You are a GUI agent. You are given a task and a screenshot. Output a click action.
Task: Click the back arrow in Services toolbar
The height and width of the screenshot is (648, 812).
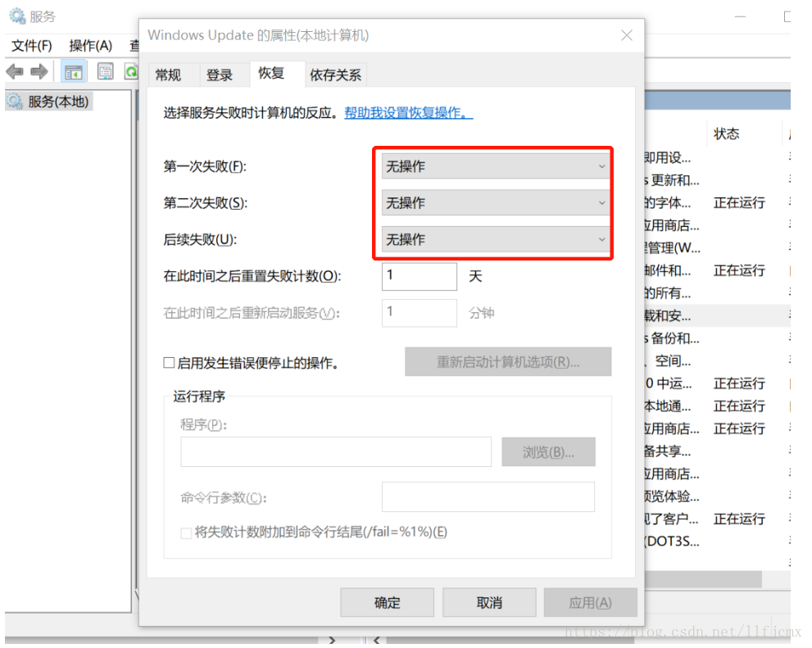pos(15,72)
